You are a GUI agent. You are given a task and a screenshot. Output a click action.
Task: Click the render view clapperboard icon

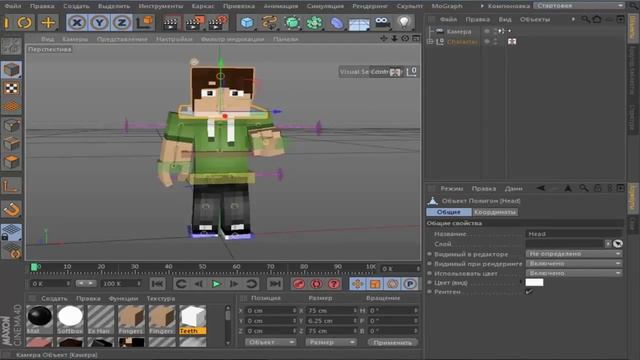coord(171,23)
